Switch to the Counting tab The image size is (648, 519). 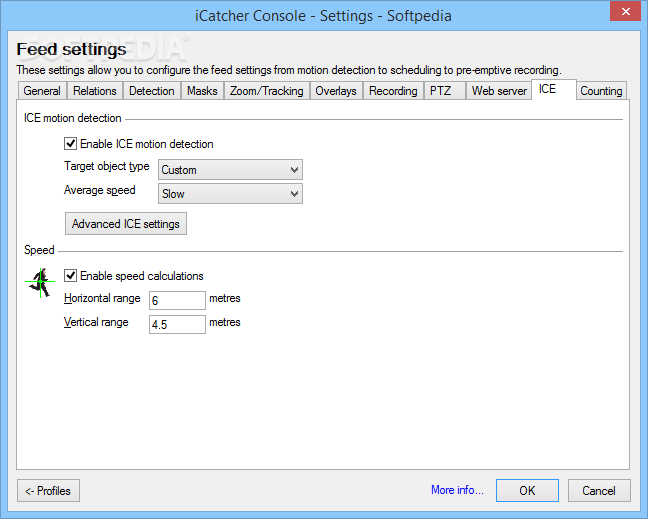tap(601, 91)
